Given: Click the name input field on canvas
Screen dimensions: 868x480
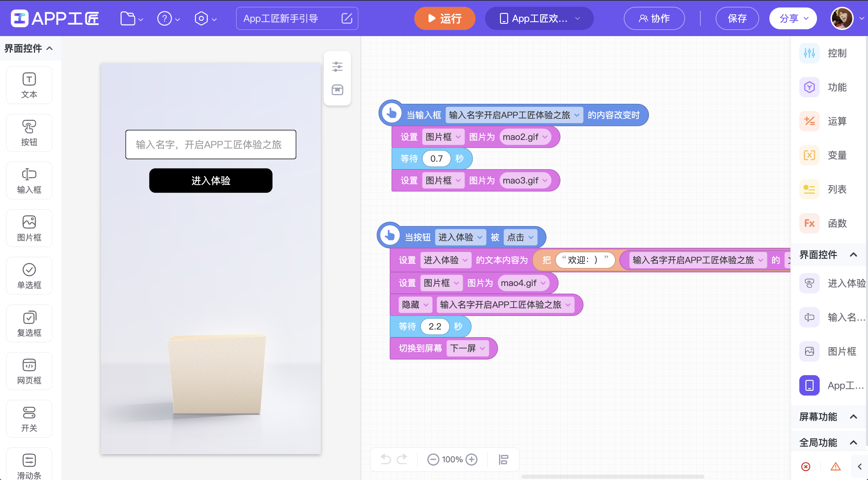Looking at the screenshot, I should (x=211, y=145).
